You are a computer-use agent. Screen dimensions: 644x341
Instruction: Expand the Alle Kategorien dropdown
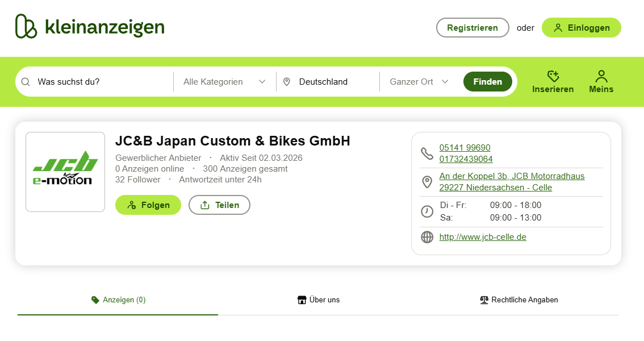[224, 82]
